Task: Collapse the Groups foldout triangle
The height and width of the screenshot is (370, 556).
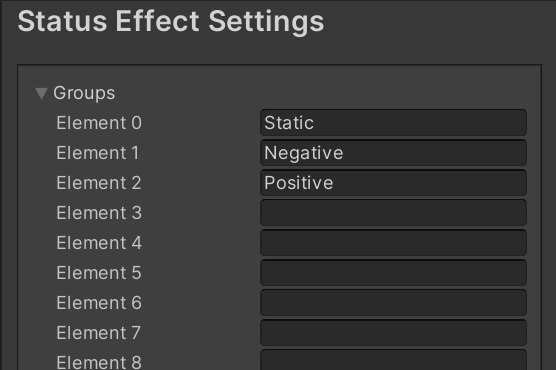Action: coord(41,93)
